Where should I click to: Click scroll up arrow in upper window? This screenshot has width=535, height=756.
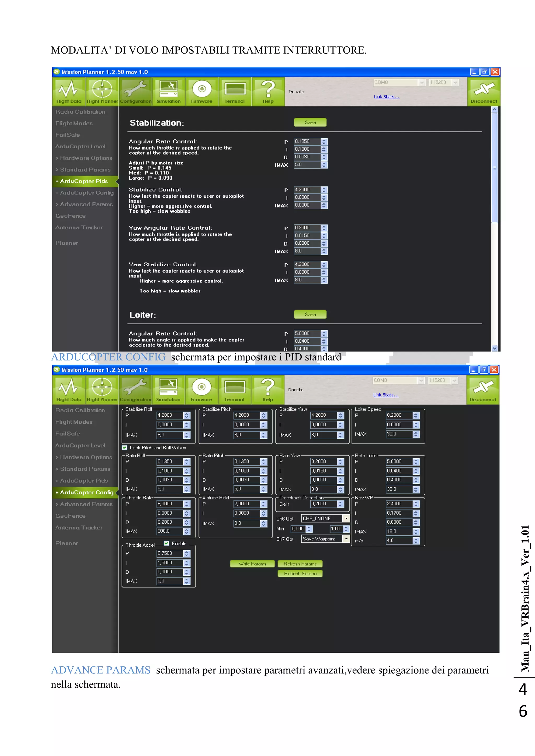point(495,110)
